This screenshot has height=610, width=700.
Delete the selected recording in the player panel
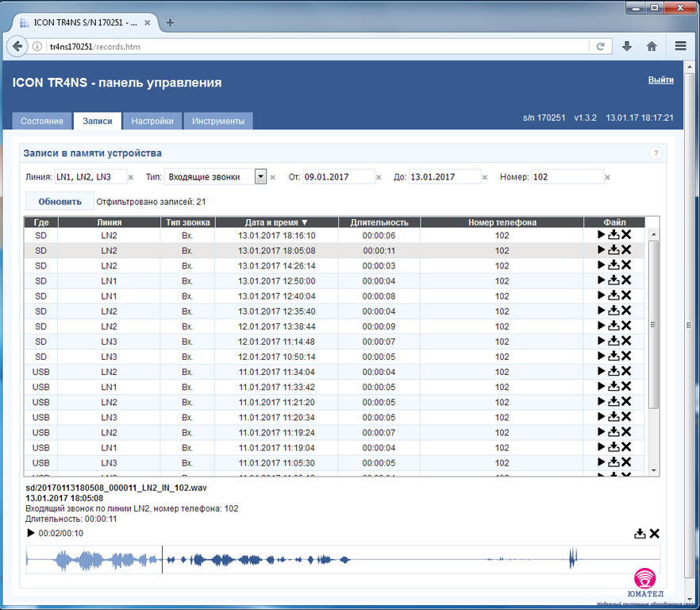click(x=655, y=533)
